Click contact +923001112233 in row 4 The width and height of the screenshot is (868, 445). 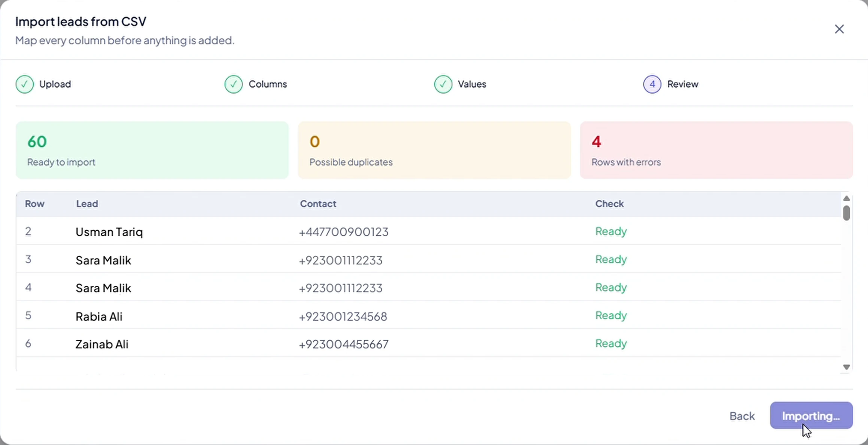341,288
